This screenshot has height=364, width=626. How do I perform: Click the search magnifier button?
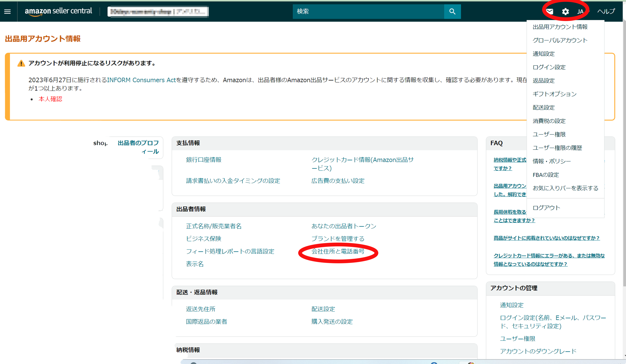tap(452, 11)
